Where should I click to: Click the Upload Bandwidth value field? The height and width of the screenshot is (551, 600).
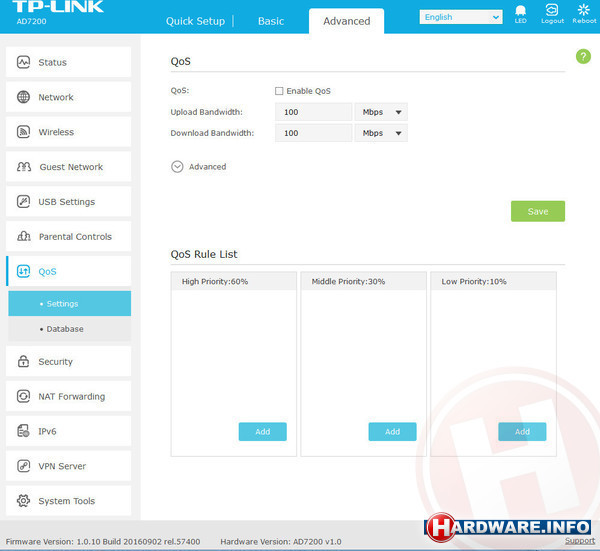tap(313, 112)
